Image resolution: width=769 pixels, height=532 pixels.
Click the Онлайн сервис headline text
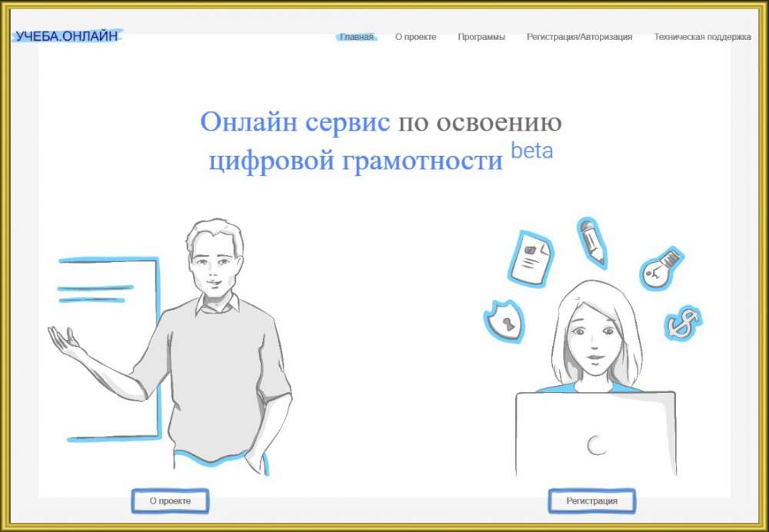coord(295,121)
